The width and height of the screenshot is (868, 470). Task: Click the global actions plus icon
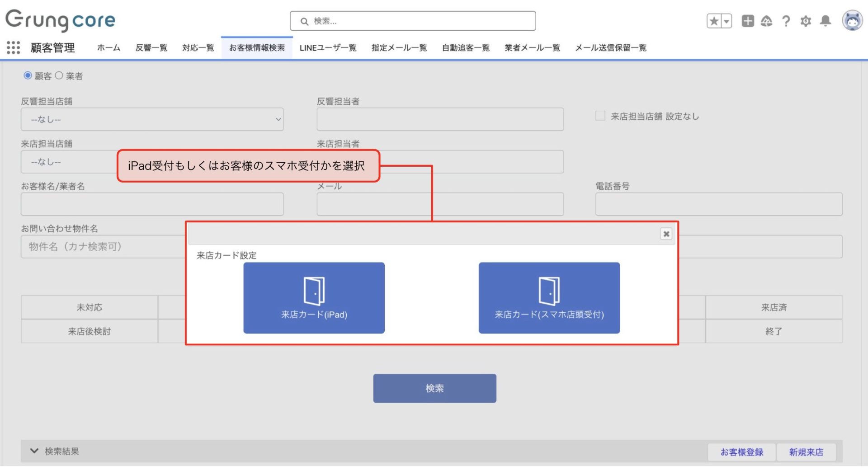click(748, 21)
